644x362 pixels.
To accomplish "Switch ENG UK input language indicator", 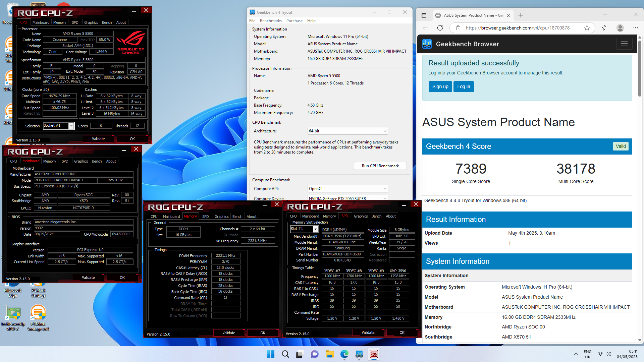I will coord(587,354).
